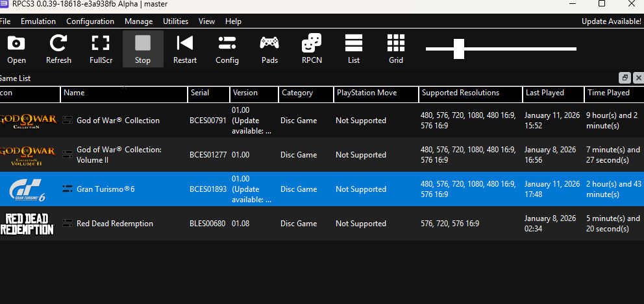Click config icon beside Red Dead Redemption name

pos(68,224)
